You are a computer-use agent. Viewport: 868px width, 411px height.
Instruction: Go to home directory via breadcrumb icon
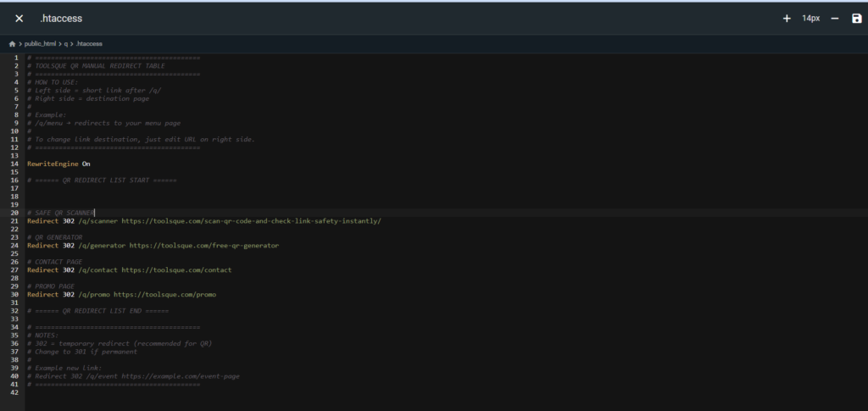[x=12, y=44]
